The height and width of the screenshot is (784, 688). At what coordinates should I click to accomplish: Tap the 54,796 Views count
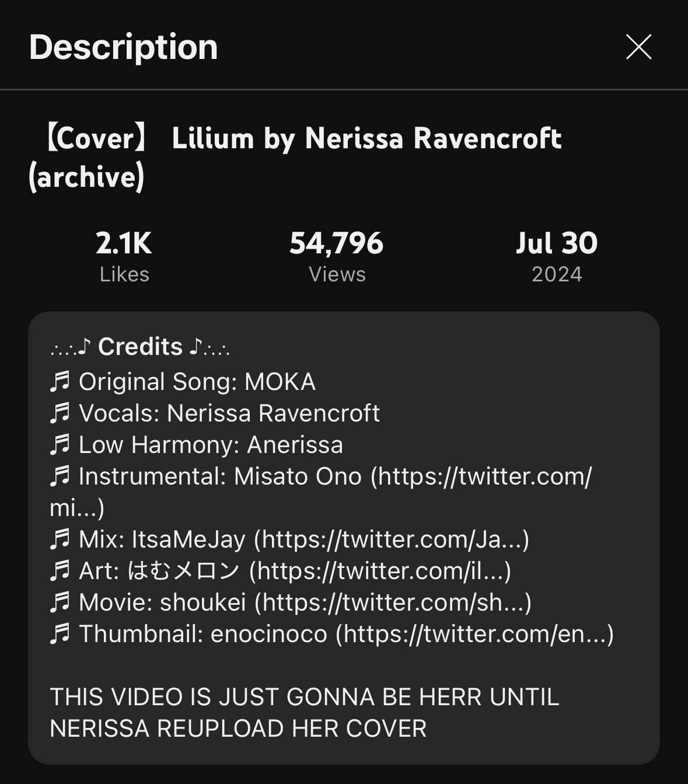[337, 256]
